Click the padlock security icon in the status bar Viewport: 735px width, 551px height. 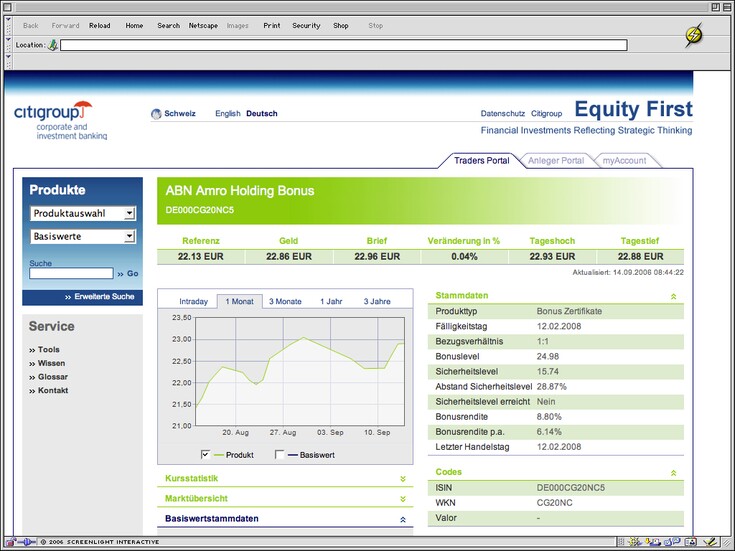(x=10, y=542)
